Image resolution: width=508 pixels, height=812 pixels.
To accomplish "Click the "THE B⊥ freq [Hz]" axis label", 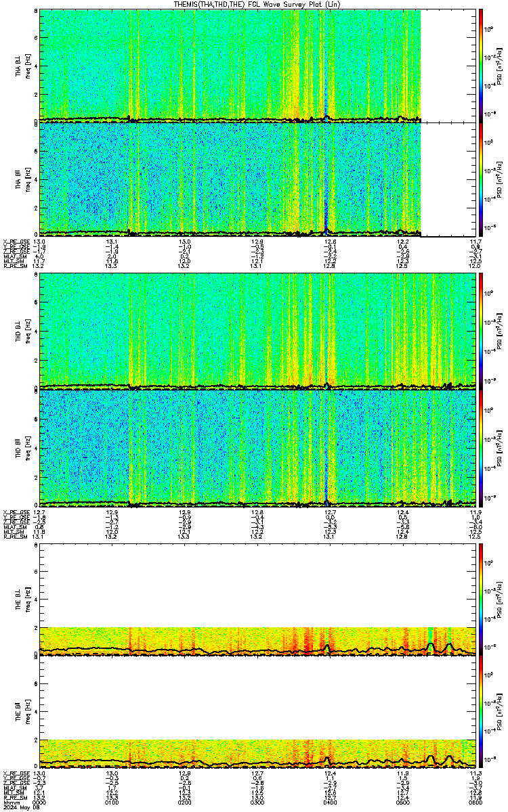I will (x=22, y=599).
